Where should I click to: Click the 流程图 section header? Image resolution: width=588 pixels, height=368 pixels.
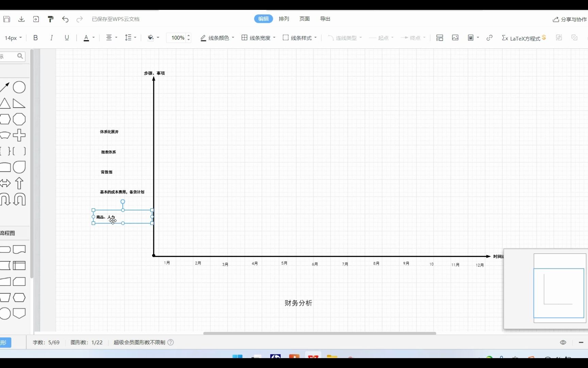click(x=7, y=233)
